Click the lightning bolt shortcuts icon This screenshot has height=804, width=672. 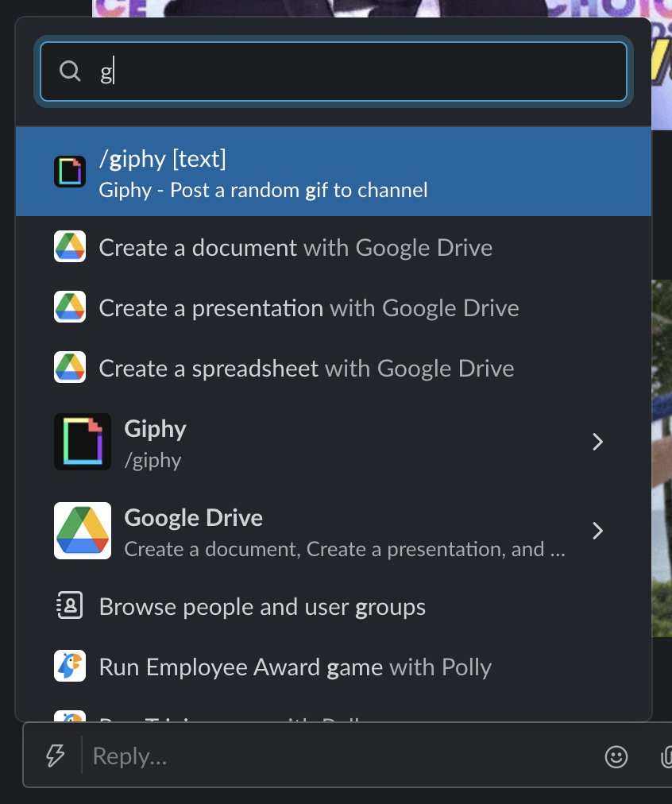(55, 756)
